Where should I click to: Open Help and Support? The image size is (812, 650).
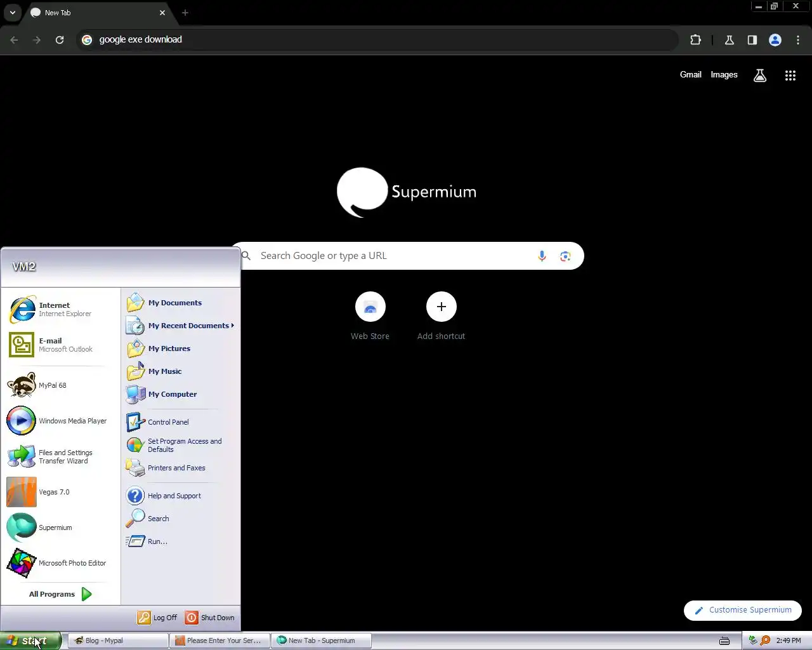click(181, 496)
